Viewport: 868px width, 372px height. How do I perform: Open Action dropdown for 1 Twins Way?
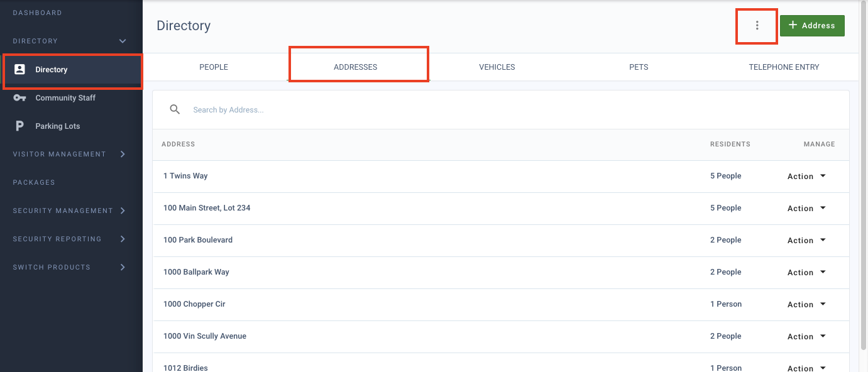click(806, 177)
